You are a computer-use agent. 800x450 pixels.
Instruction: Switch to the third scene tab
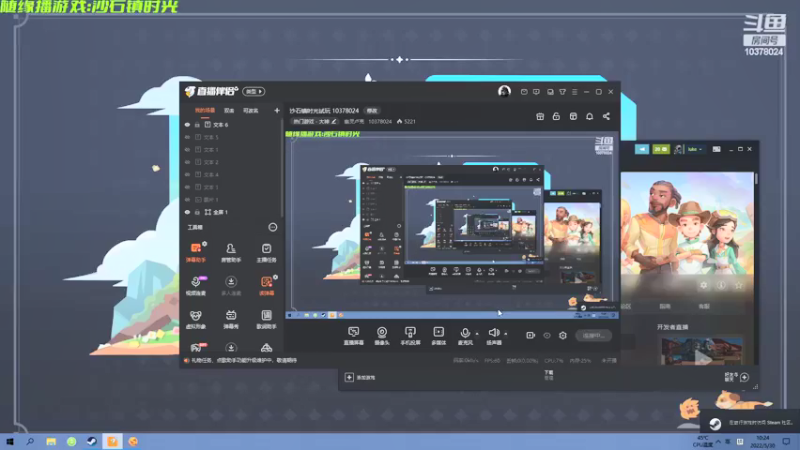[251, 111]
